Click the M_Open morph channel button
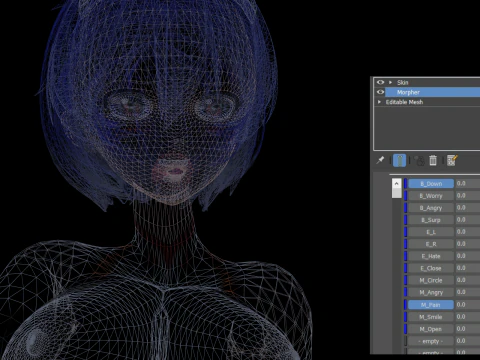 431,329
